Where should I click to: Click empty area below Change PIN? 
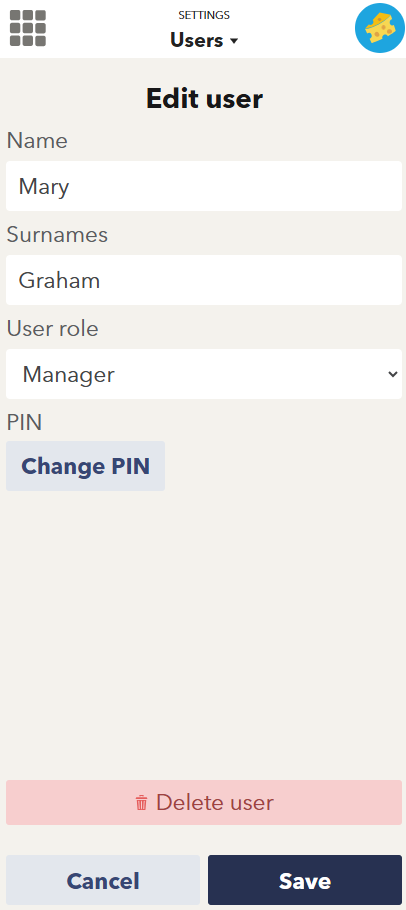pos(204,633)
